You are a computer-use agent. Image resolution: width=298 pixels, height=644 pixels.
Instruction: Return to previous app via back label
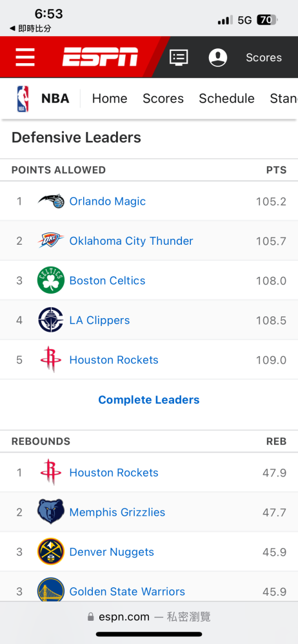pyautogui.click(x=30, y=29)
